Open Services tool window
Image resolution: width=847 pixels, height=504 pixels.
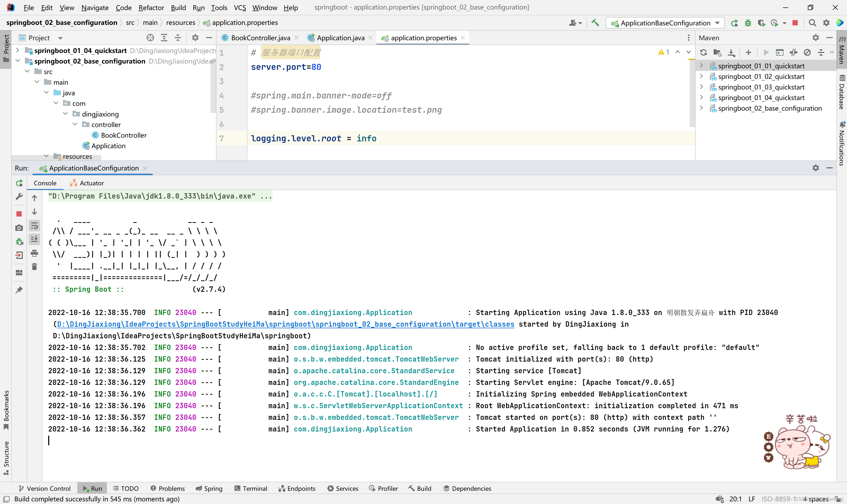[343, 488]
